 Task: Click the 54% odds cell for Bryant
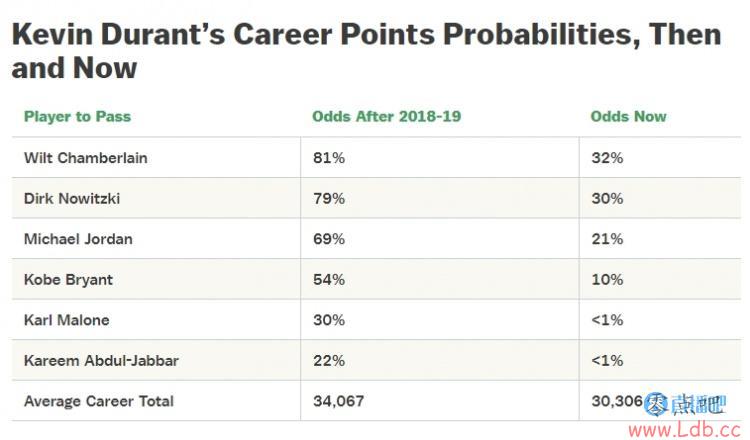tap(329, 279)
